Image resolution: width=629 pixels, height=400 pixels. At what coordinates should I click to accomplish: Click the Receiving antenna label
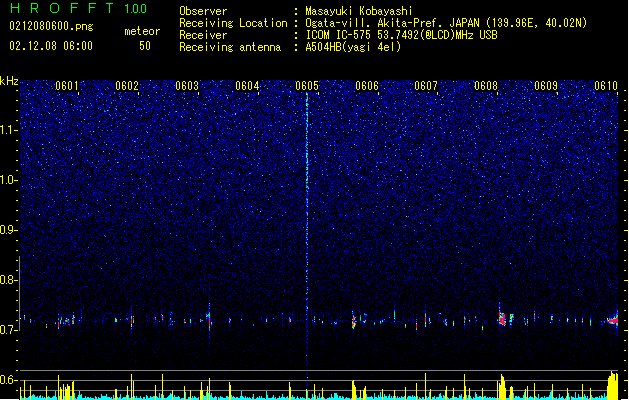(230, 47)
